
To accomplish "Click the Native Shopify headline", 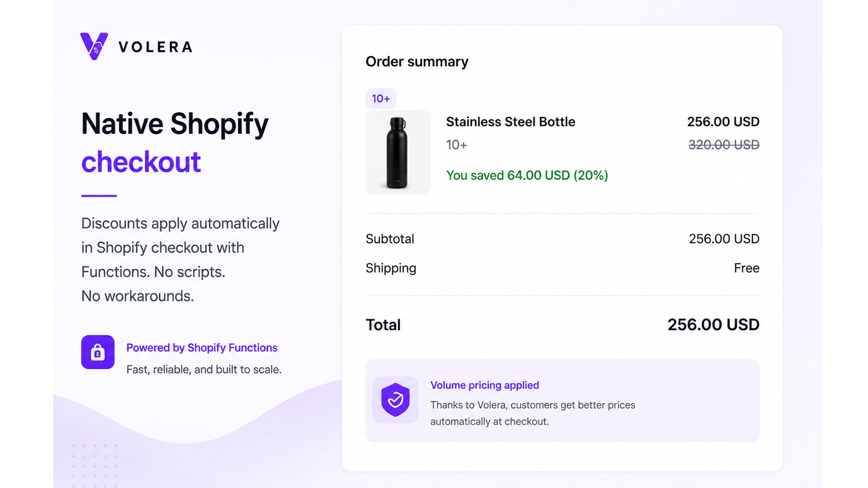I will pyautogui.click(x=175, y=125).
